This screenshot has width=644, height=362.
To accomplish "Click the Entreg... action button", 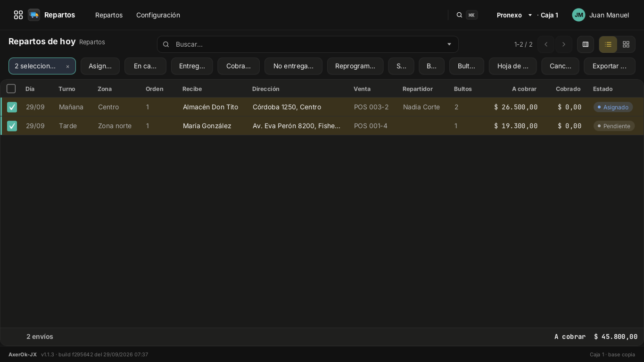I will [x=192, y=66].
